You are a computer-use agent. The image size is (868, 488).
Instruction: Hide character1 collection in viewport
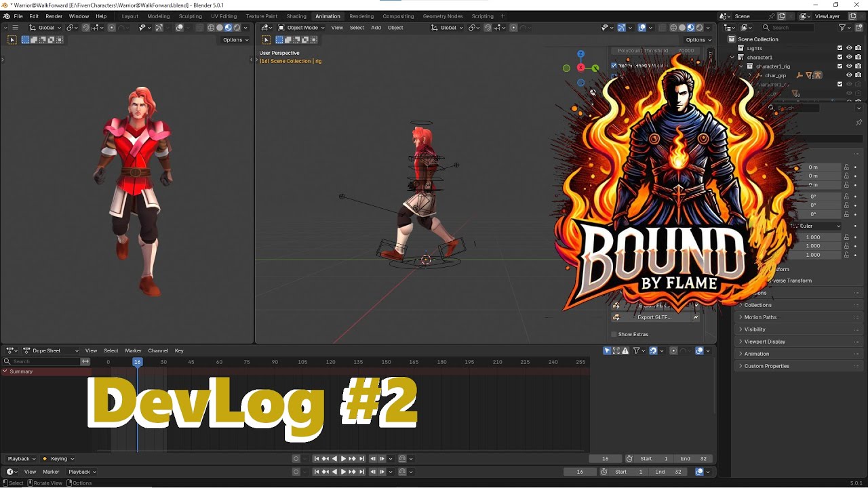(x=849, y=57)
